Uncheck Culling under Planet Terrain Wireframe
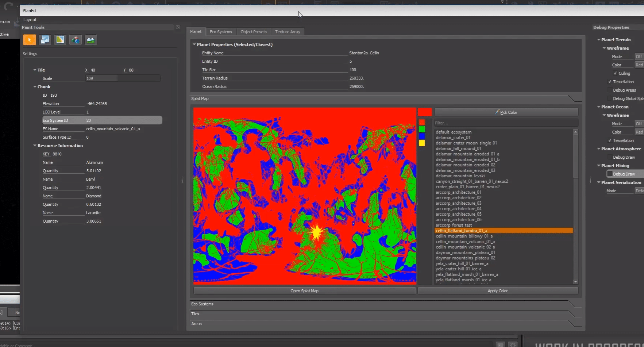This screenshot has height=347, width=644. [615, 73]
